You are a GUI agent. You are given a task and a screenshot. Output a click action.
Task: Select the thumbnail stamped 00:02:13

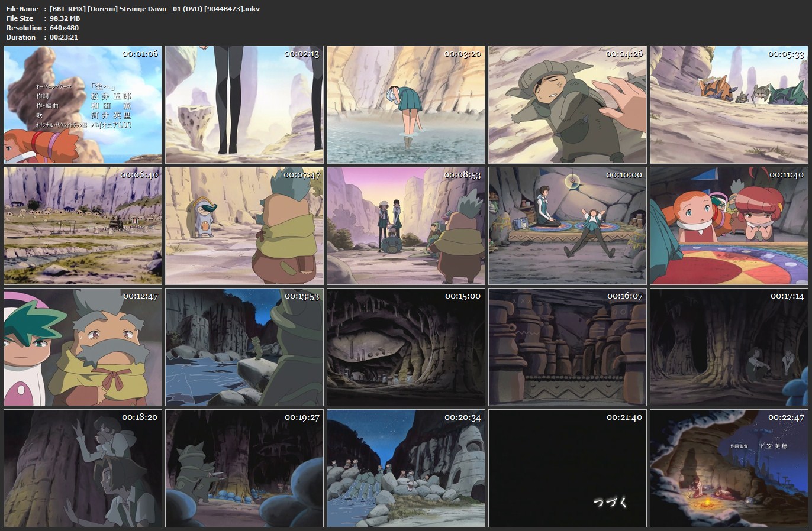pyautogui.click(x=244, y=105)
